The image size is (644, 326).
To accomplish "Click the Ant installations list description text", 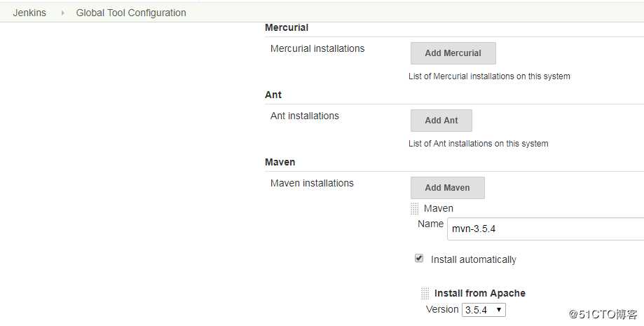I will click(x=478, y=143).
